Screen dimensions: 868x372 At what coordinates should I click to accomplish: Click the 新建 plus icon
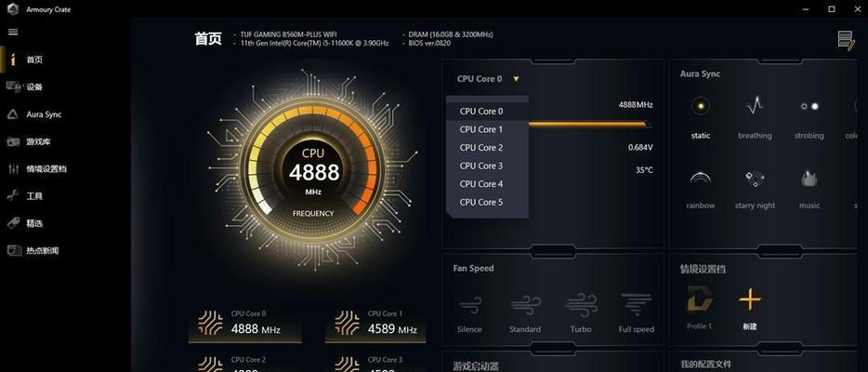750,300
